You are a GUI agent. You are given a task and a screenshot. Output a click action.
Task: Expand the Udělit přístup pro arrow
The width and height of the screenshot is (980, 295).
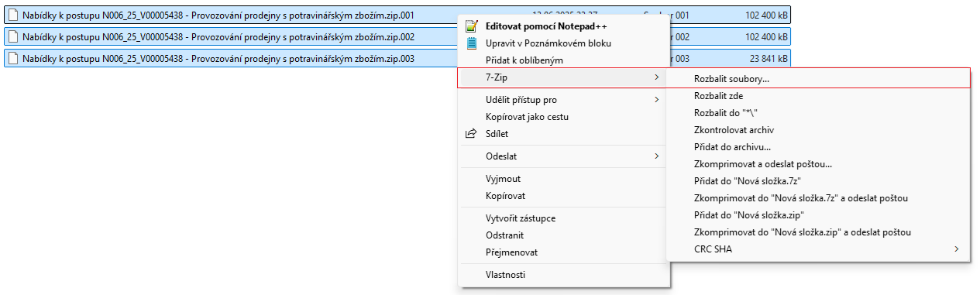657,100
